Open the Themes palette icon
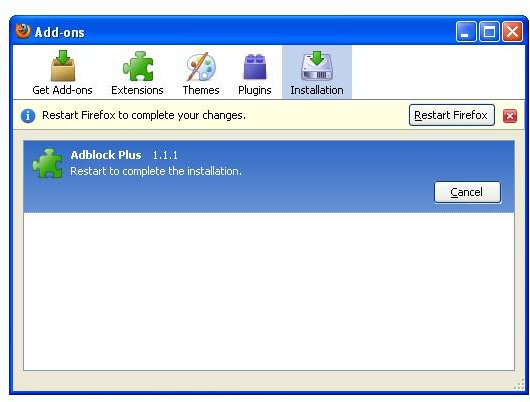 (201, 66)
